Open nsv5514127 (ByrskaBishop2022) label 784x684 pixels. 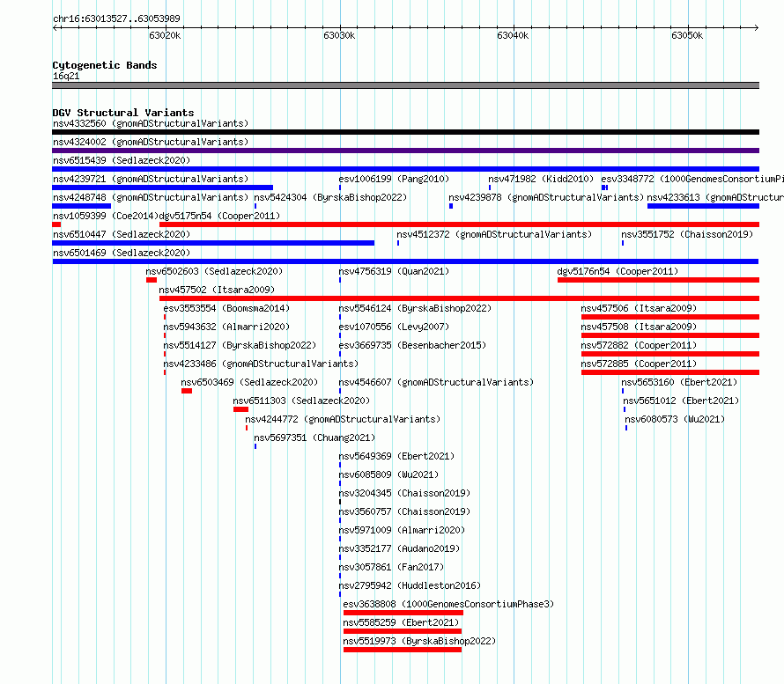[240, 345]
